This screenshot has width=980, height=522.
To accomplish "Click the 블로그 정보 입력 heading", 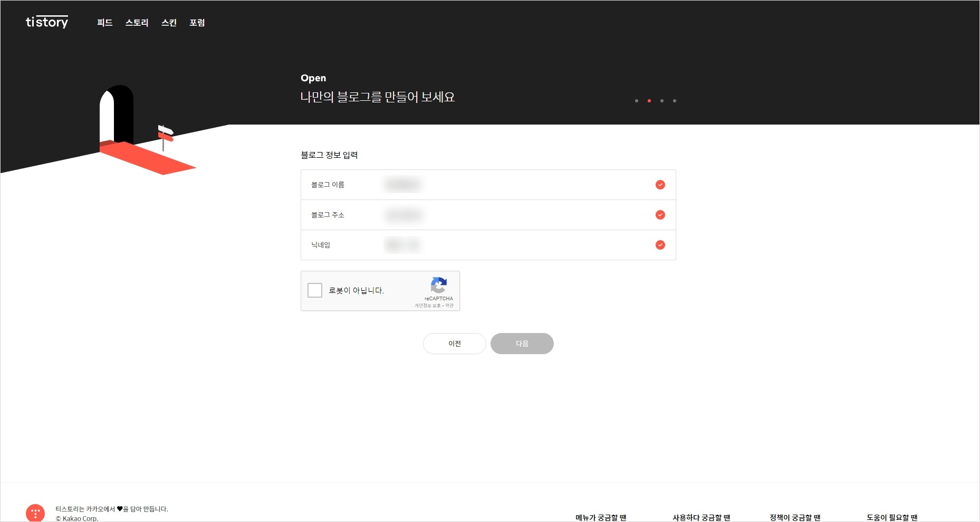I will (329, 155).
